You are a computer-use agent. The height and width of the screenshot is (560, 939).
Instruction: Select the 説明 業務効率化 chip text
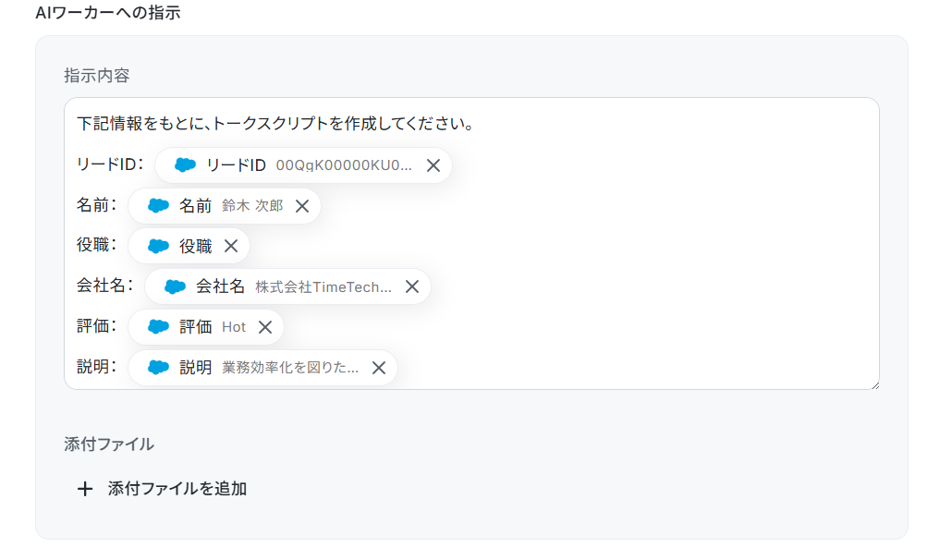pos(290,368)
